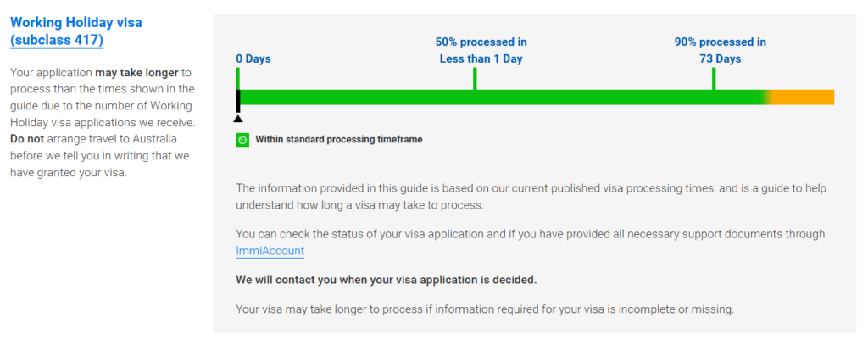Click the green section of the processing bar
Viewport: 868px width, 351px height.
point(500,97)
